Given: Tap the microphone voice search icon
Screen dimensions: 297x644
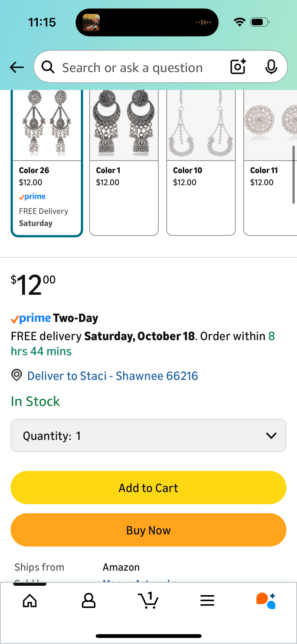Looking at the screenshot, I should tap(271, 67).
